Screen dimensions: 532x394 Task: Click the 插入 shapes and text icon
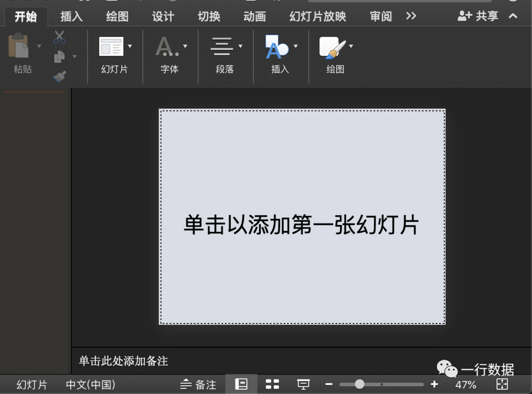pyautogui.click(x=277, y=46)
